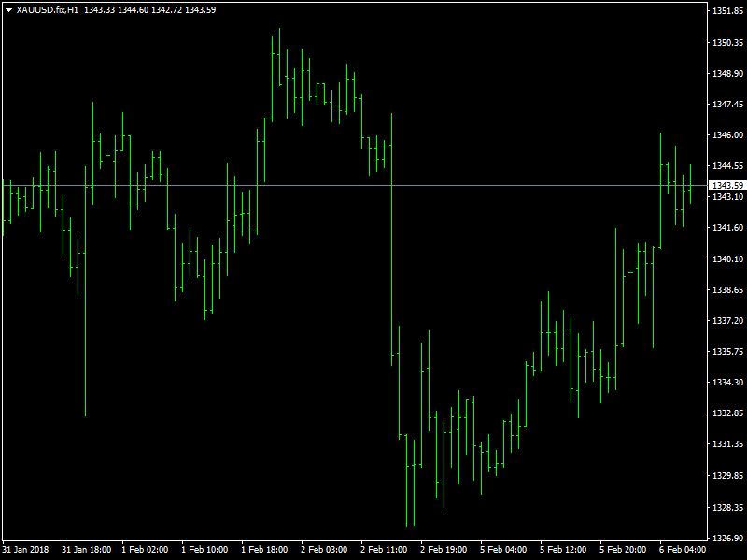This screenshot has height=560, width=747.
Task: Select the price scale value 1347.45
Action: point(727,105)
